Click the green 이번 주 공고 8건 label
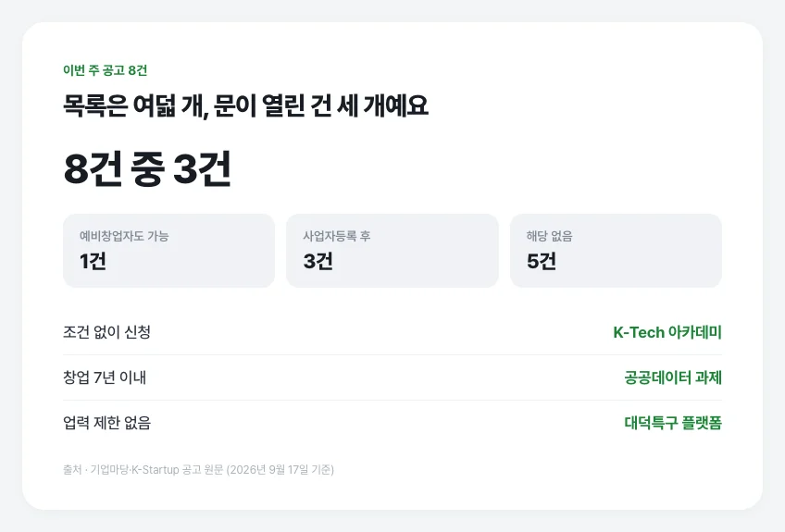This screenshot has width=785, height=532. [106, 70]
